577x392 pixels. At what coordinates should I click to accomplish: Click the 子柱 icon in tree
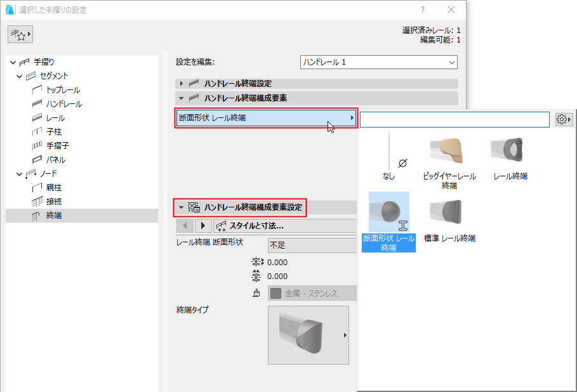pos(37,132)
